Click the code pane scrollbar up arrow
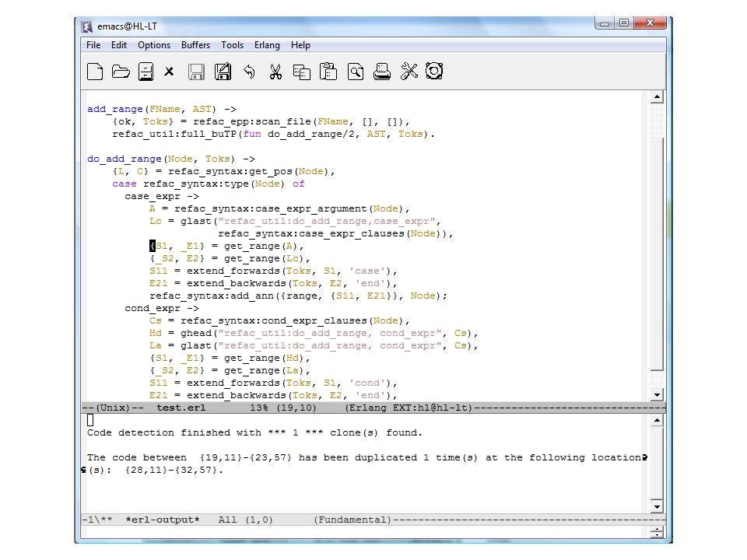This screenshot has width=747, height=560. [657, 96]
